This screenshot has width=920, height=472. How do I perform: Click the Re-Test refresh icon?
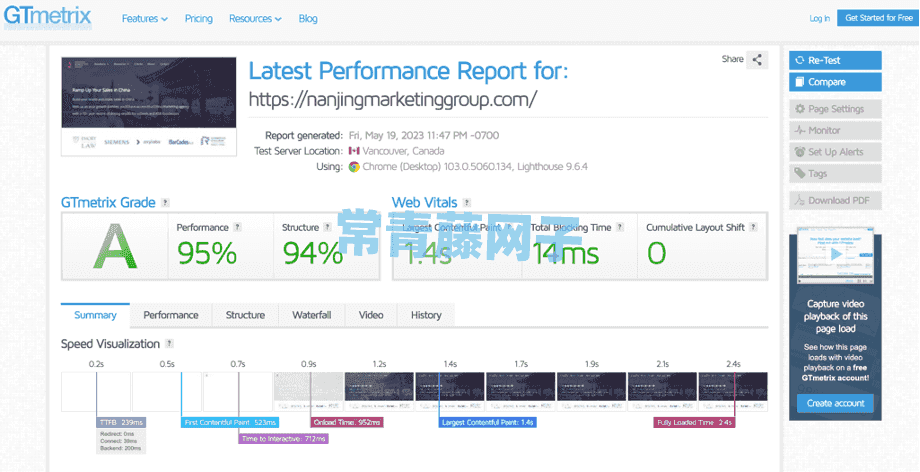pos(799,60)
